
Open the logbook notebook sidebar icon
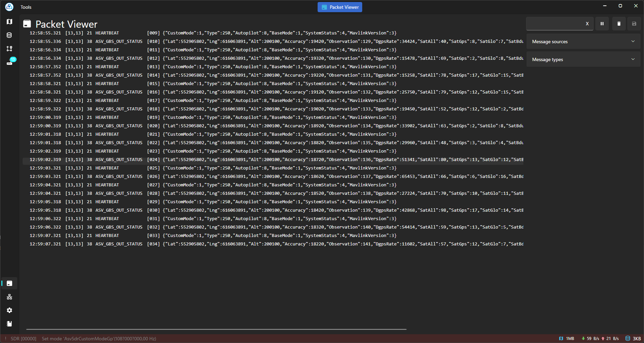point(9,324)
